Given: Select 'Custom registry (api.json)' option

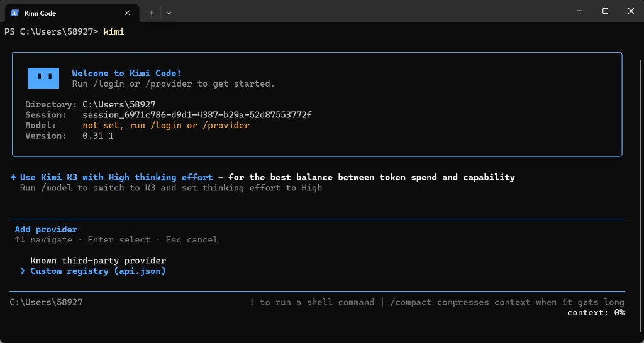Looking at the screenshot, I should point(98,271).
